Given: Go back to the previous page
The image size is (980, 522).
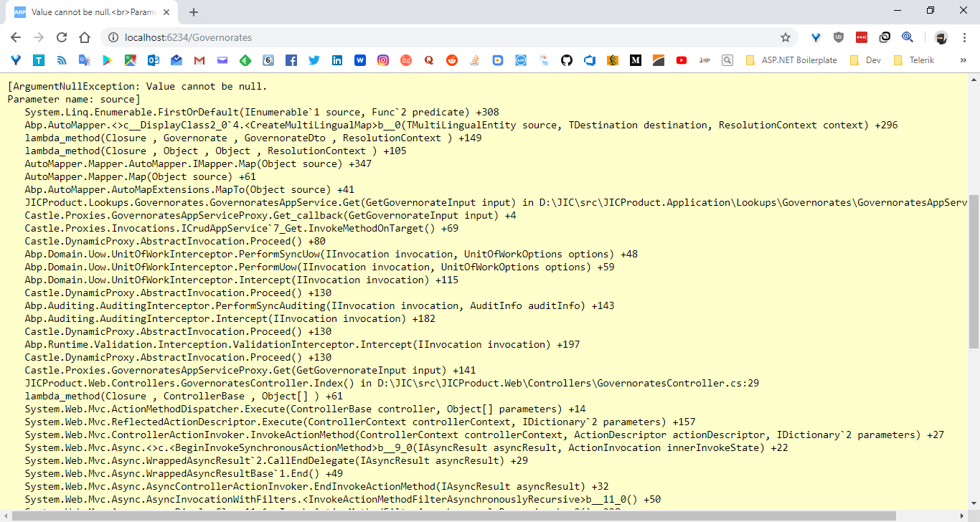Looking at the screenshot, I should pyautogui.click(x=15, y=37).
